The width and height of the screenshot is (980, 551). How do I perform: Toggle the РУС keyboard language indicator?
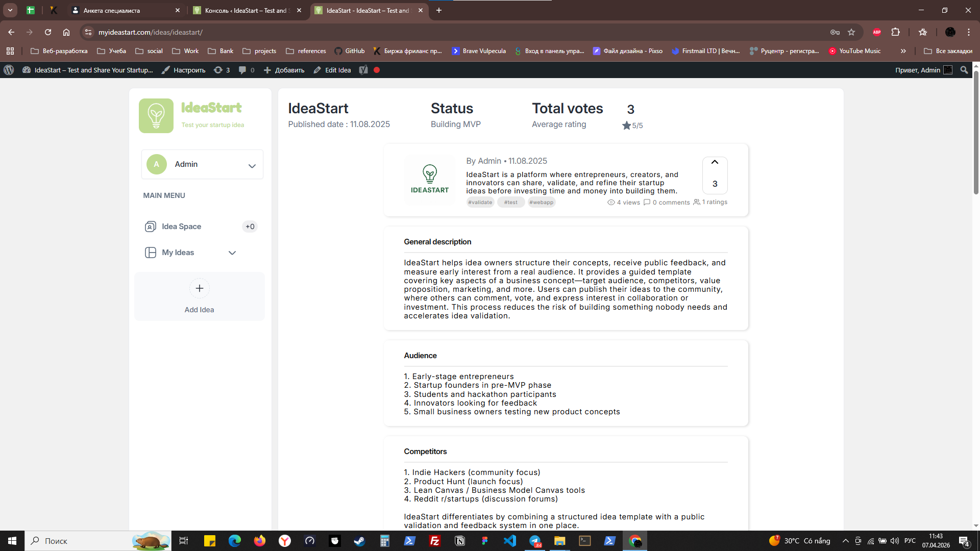pos(910,541)
